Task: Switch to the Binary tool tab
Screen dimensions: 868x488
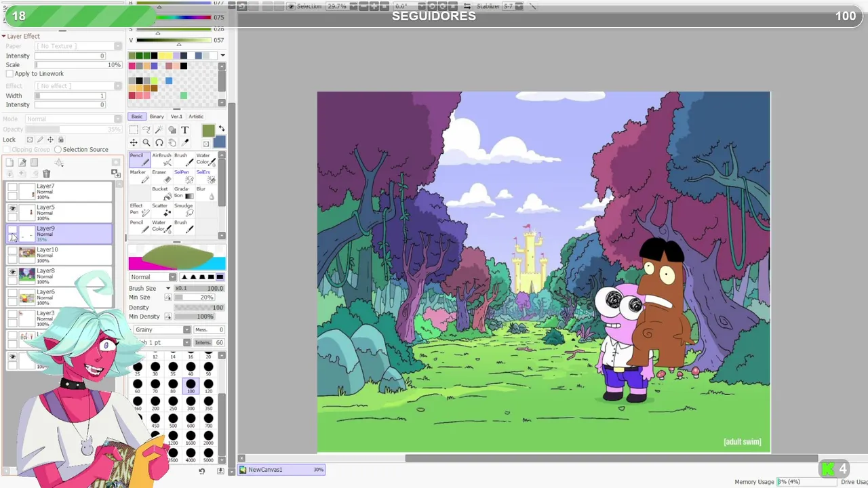Action: pos(157,117)
